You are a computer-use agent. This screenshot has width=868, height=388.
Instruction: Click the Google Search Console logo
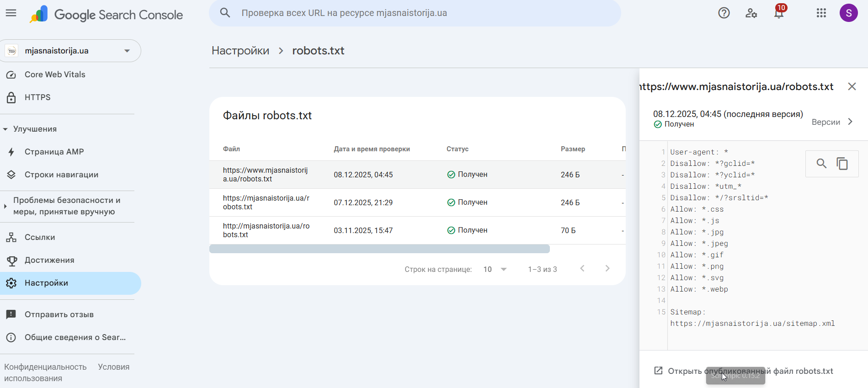(x=106, y=15)
